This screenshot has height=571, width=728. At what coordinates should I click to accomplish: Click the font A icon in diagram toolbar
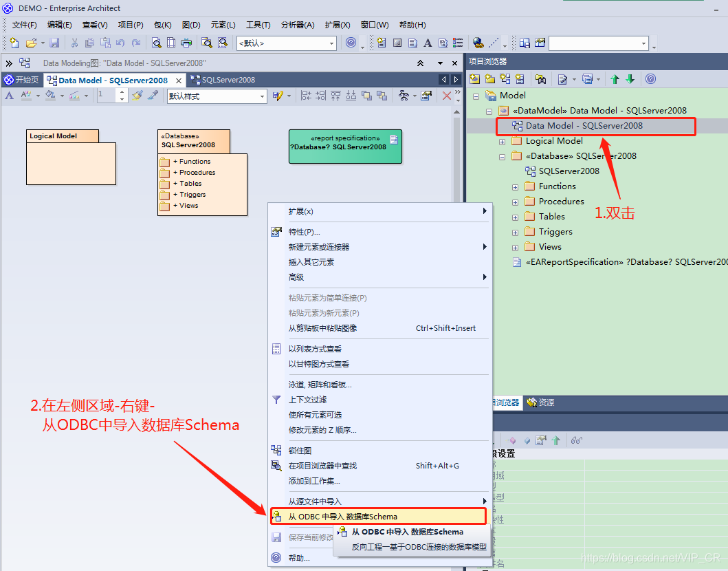click(x=10, y=96)
